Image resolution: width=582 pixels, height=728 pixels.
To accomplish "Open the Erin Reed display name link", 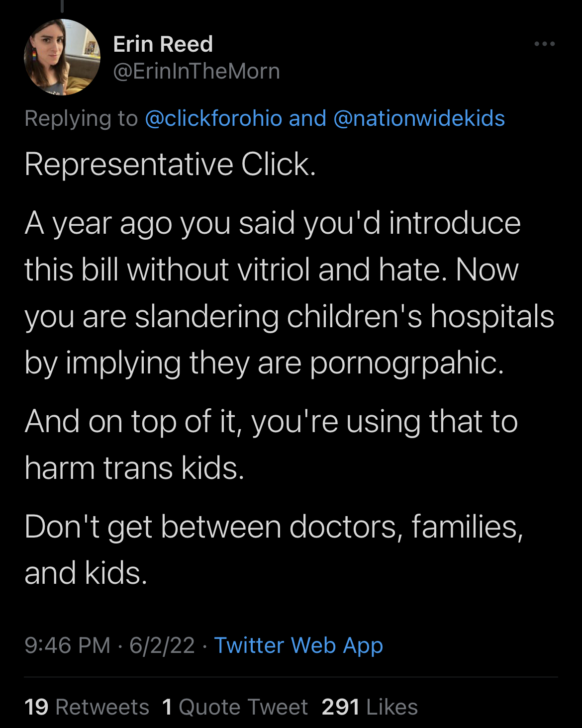I will (x=163, y=44).
